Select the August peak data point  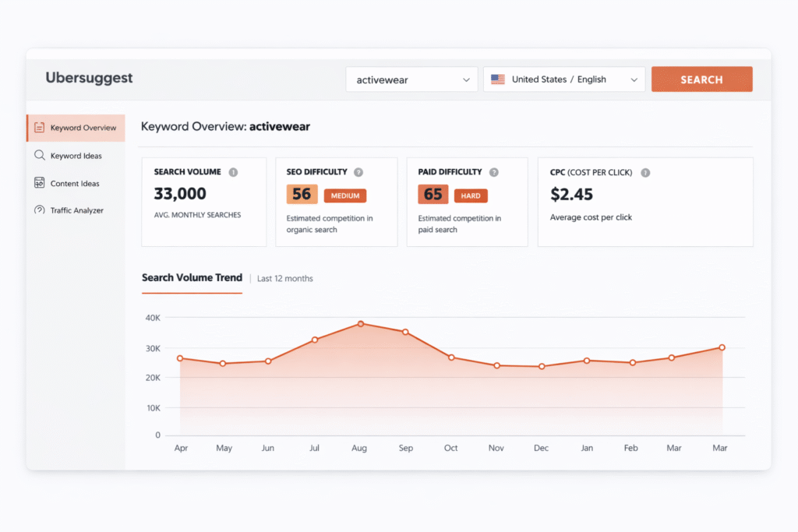[x=360, y=323]
